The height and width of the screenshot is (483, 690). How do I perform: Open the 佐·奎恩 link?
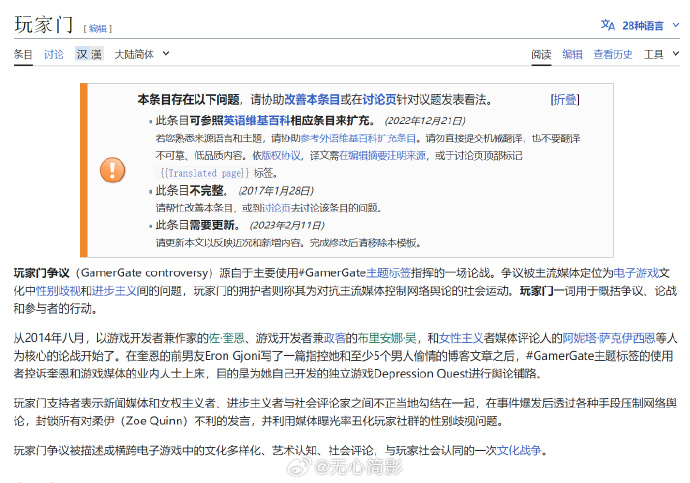click(227, 338)
